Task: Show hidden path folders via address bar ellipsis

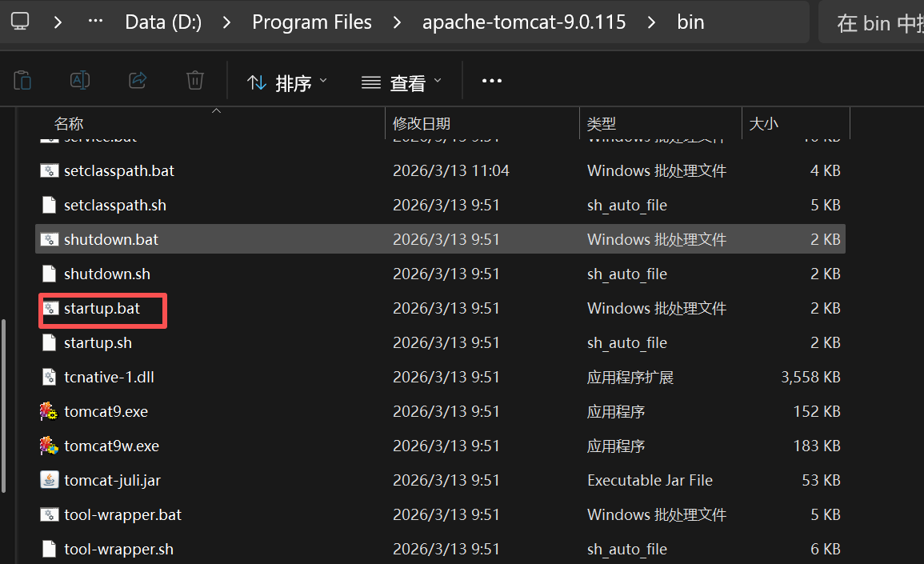Action: click(95, 22)
